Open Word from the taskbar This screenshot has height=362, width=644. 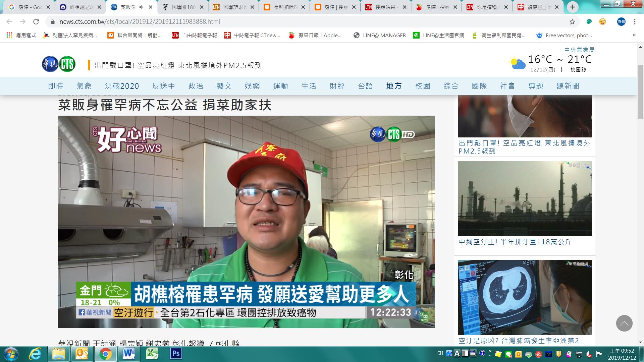coord(129,354)
